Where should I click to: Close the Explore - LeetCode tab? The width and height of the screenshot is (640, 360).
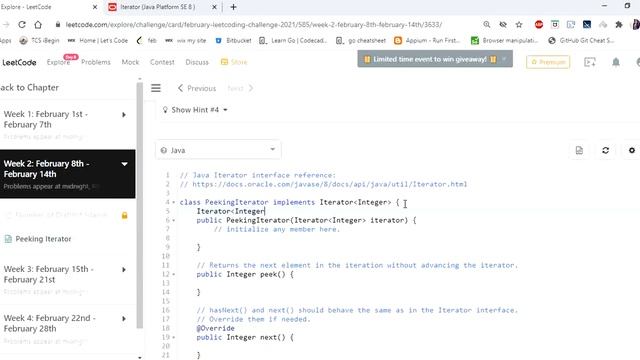click(95, 7)
